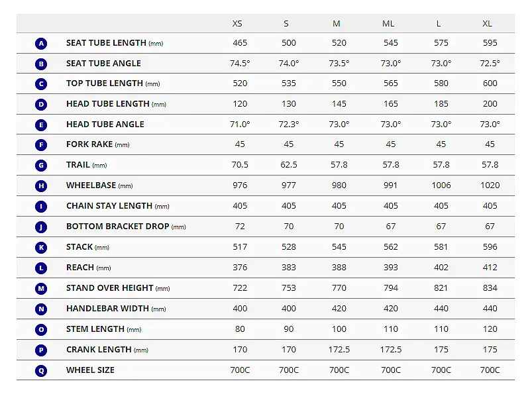Click the B badge beside Seat Tube Angle

pyautogui.click(x=41, y=64)
